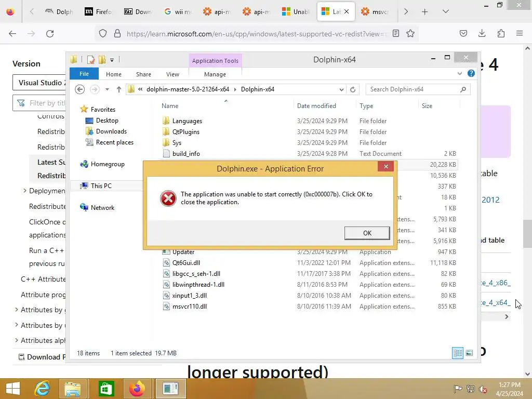
Task: Click OK in the Application Error dialog
Action: [367, 233]
